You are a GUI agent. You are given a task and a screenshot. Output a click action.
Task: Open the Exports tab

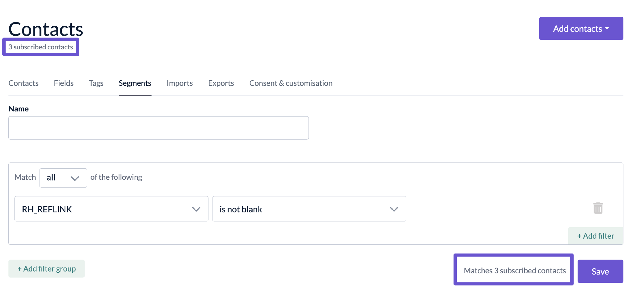221,83
